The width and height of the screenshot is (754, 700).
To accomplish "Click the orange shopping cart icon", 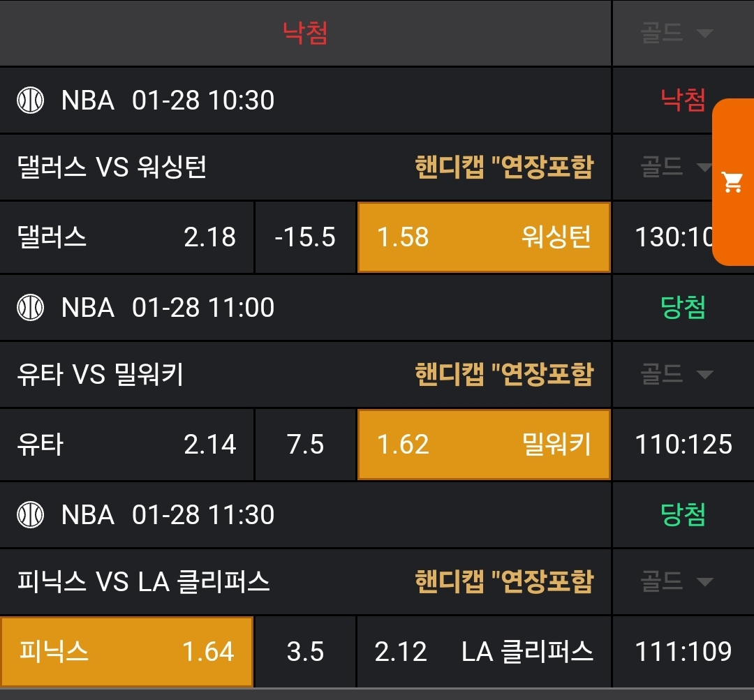I will click(x=732, y=182).
